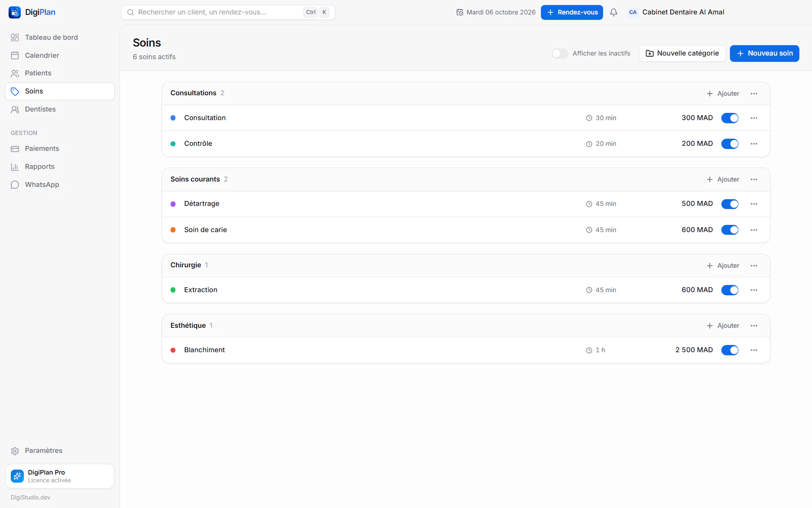This screenshot has height=508, width=812.
Task: Turn off the Soin de carie toggle
Action: coord(730,230)
